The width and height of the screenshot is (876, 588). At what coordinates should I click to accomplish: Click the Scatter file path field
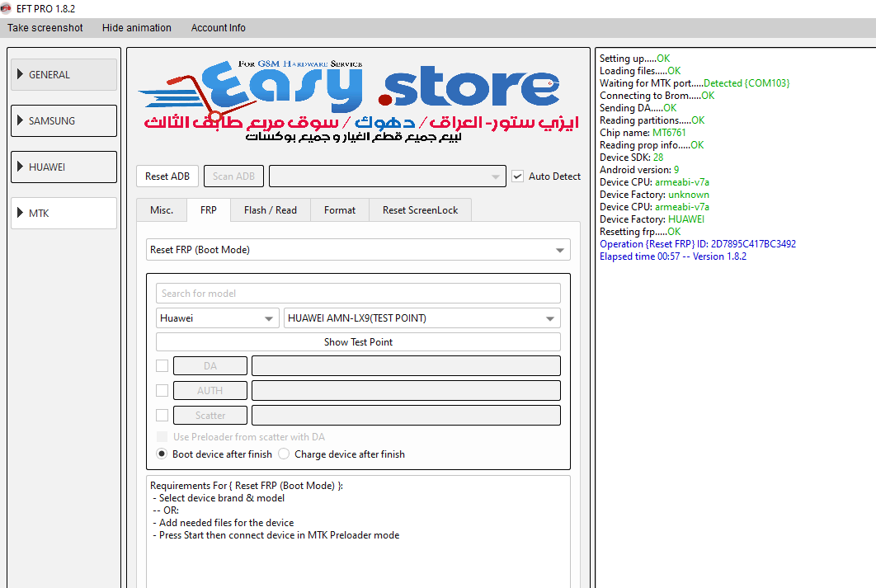[406, 416]
